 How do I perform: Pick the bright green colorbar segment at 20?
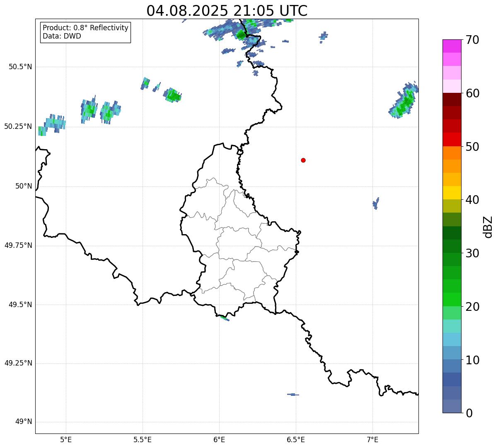click(452, 300)
